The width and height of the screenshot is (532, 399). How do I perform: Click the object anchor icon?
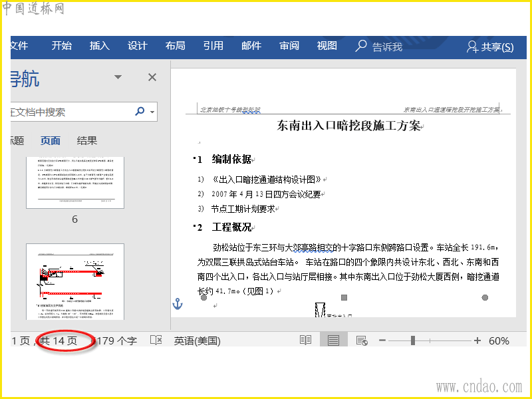click(x=178, y=304)
